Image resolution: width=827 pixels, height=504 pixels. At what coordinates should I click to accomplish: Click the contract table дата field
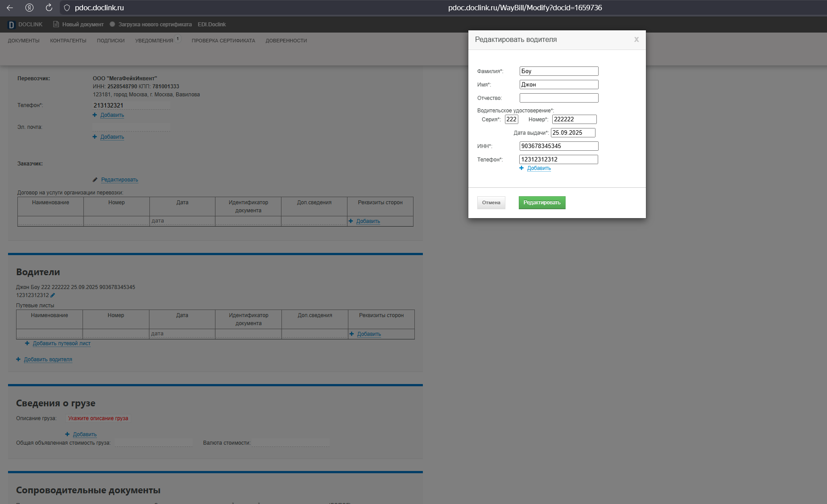[x=182, y=221]
